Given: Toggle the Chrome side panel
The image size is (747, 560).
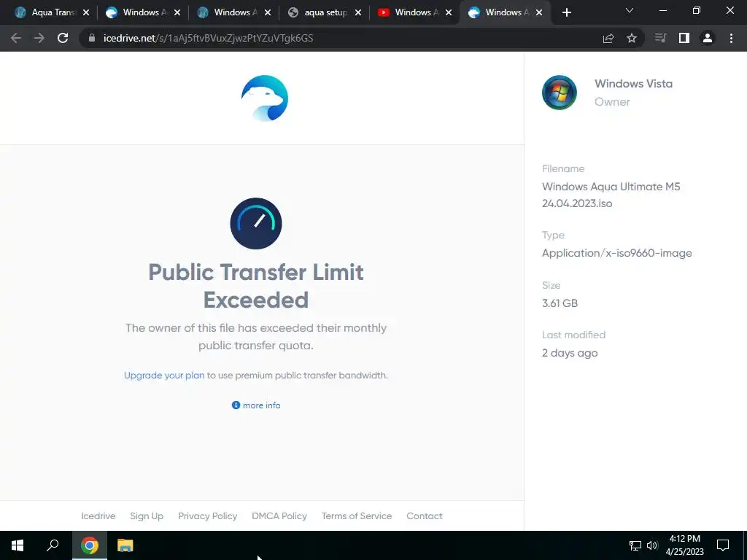Looking at the screenshot, I should [x=684, y=38].
